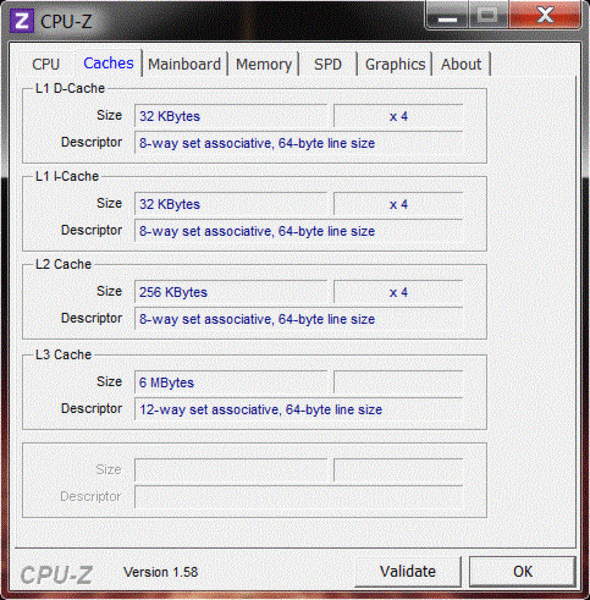Image resolution: width=590 pixels, height=600 pixels.
Task: Click the greyed maximize window button
Action: click(489, 15)
